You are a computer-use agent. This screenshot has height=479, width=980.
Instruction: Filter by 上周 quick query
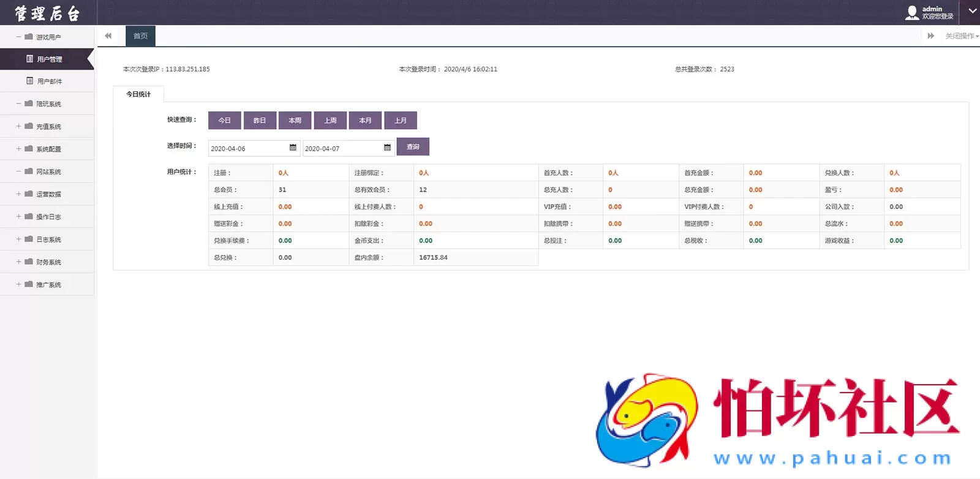tap(330, 121)
